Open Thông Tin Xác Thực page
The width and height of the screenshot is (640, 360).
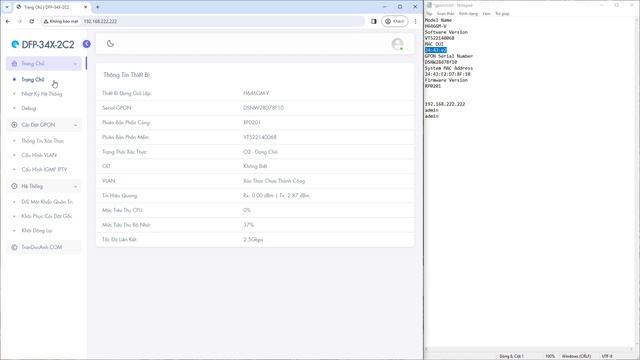point(42,141)
